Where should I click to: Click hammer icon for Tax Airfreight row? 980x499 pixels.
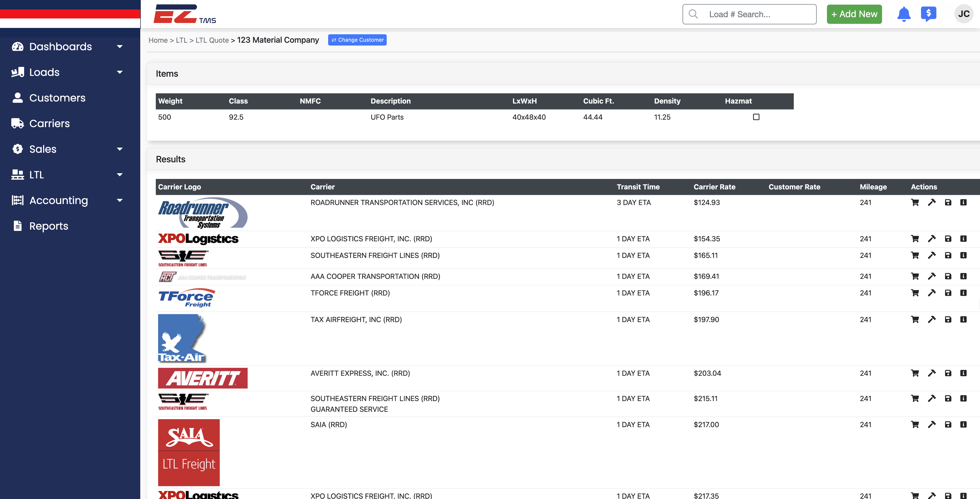pos(932,320)
